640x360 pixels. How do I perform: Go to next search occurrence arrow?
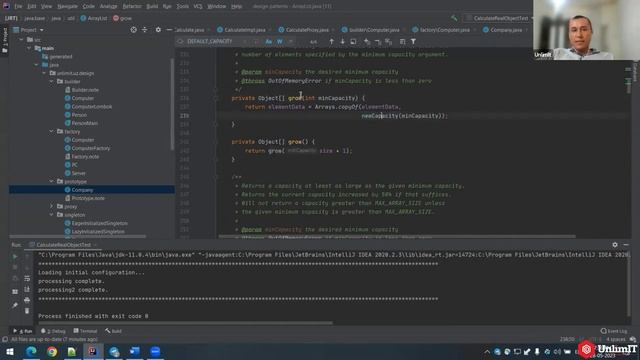(342, 41)
